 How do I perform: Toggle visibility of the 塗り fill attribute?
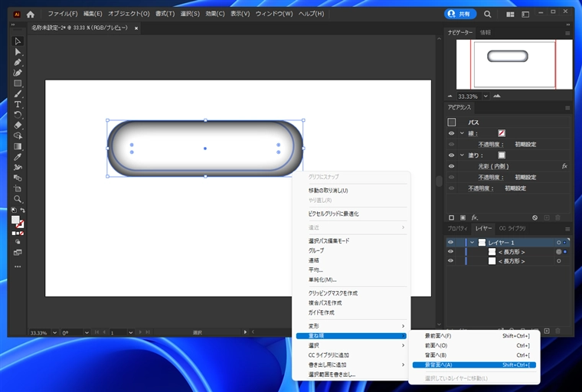[451, 155]
